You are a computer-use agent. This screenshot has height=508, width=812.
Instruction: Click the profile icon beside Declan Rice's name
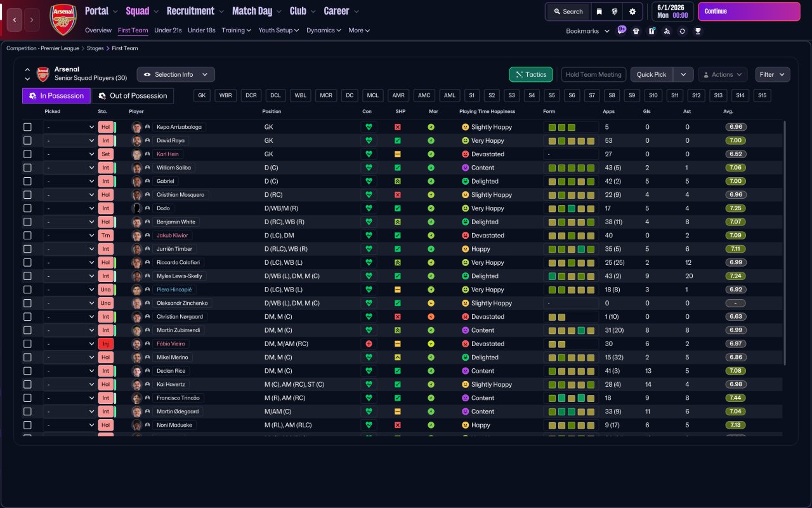pyautogui.click(x=148, y=371)
